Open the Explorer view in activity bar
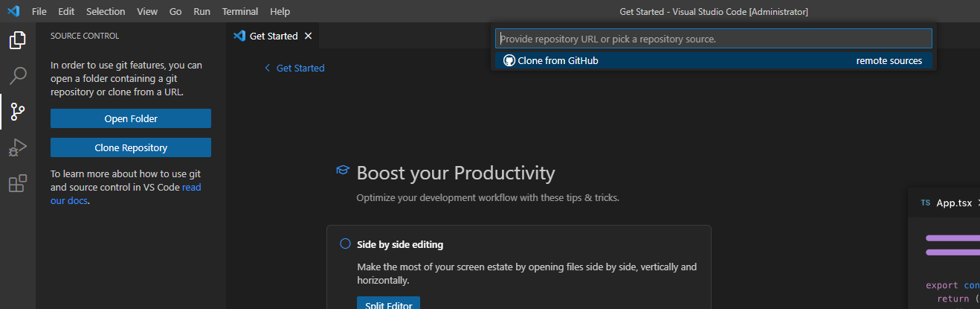The height and width of the screenshot is (309, 980). [x=18, y=40]
